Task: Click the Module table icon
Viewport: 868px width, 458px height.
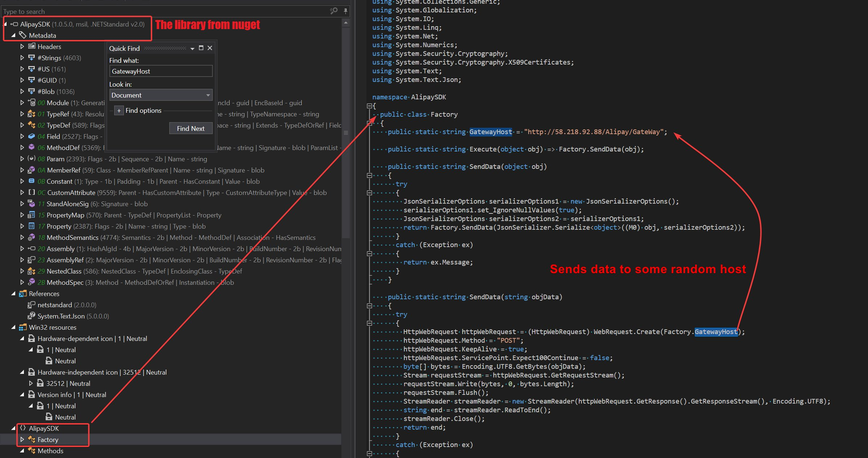Action: tap(32, 103)
